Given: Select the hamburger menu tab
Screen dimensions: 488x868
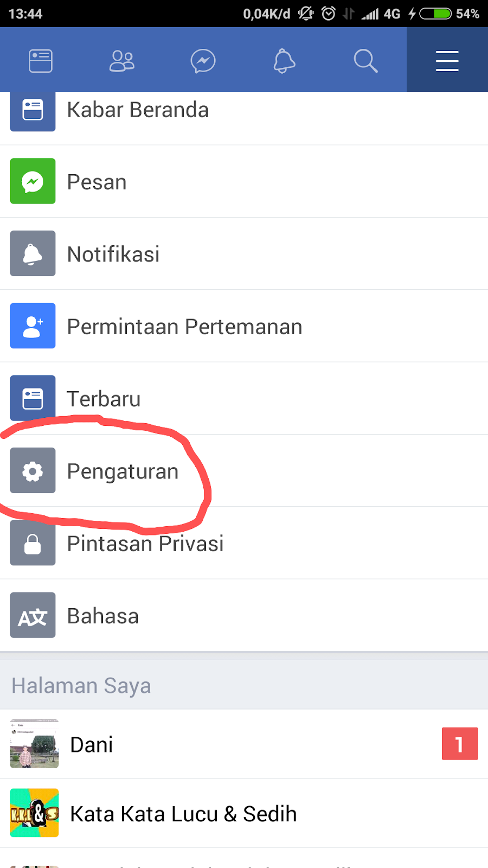Looking at the screenshot, I should (447, 60).
